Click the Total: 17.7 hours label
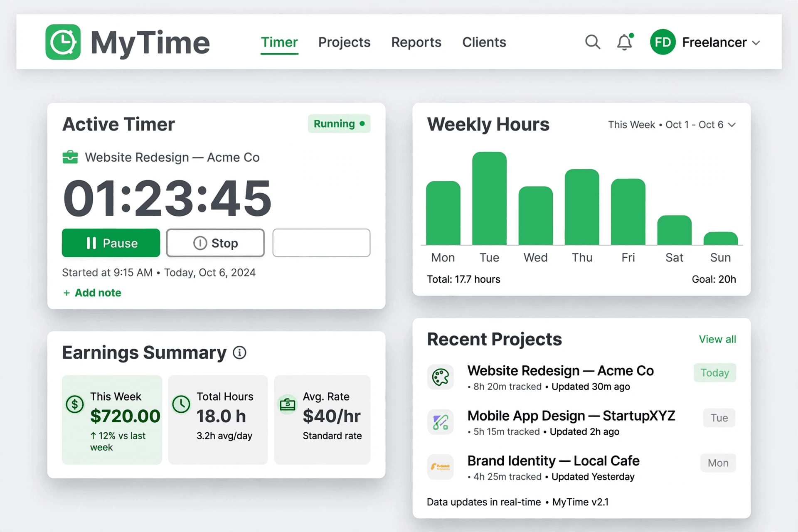Image resolution: width=798 pixels, height=532 pixels. [463, 279]
